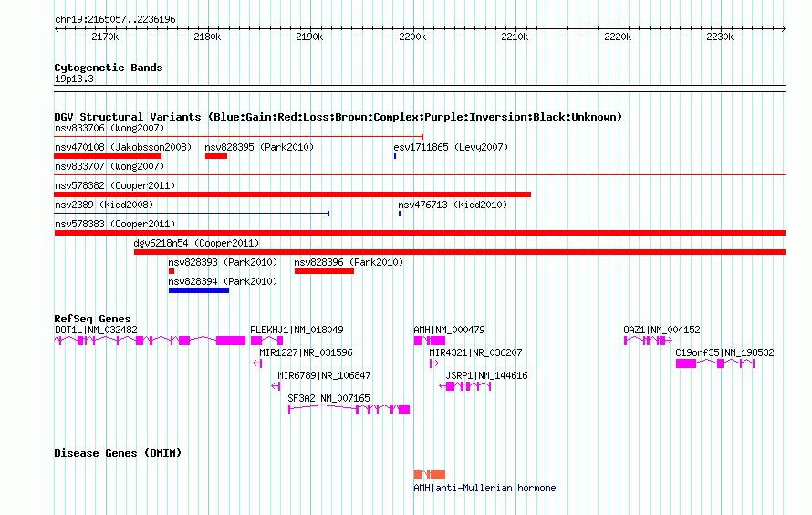This screenshot has width=812, height=515.
Task: Click the MIR6789 arrow glyph
Action: [276, 386]
